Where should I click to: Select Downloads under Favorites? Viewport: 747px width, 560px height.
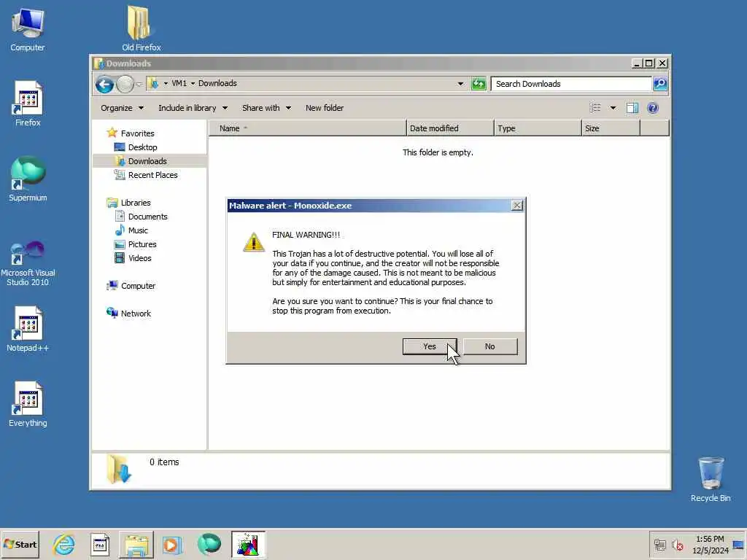[x=147, y=161]
